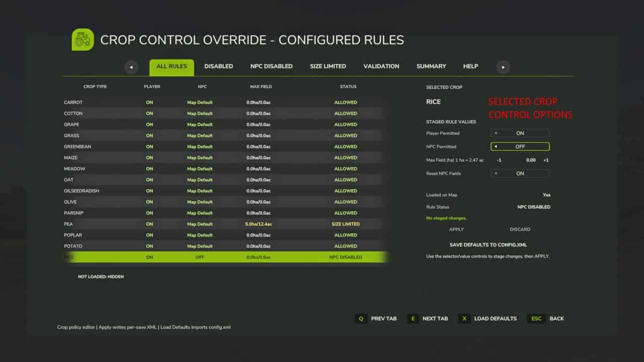Select the OLIVE crop row

point(225,202)
